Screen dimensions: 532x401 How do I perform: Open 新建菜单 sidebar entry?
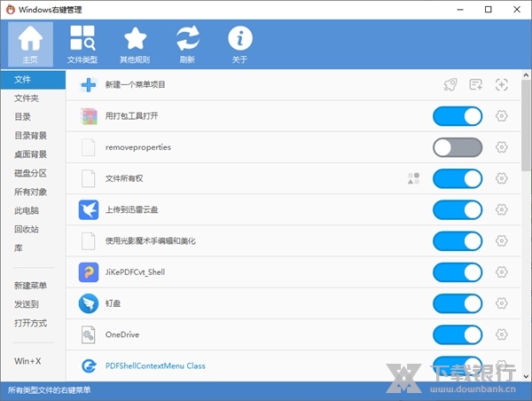(x=33, y=286)
